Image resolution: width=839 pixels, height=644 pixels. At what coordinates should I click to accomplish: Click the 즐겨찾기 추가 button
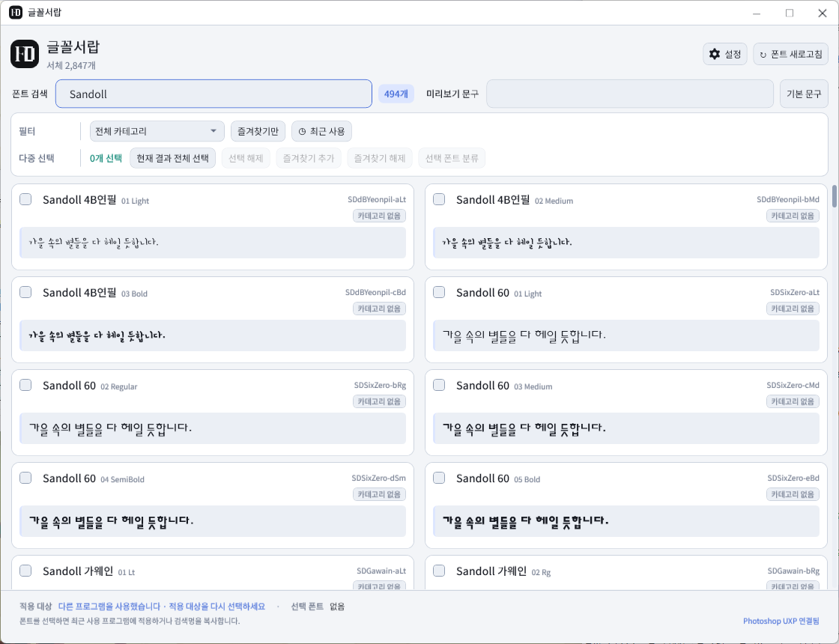pyautogui.click(x=309, y=158)
